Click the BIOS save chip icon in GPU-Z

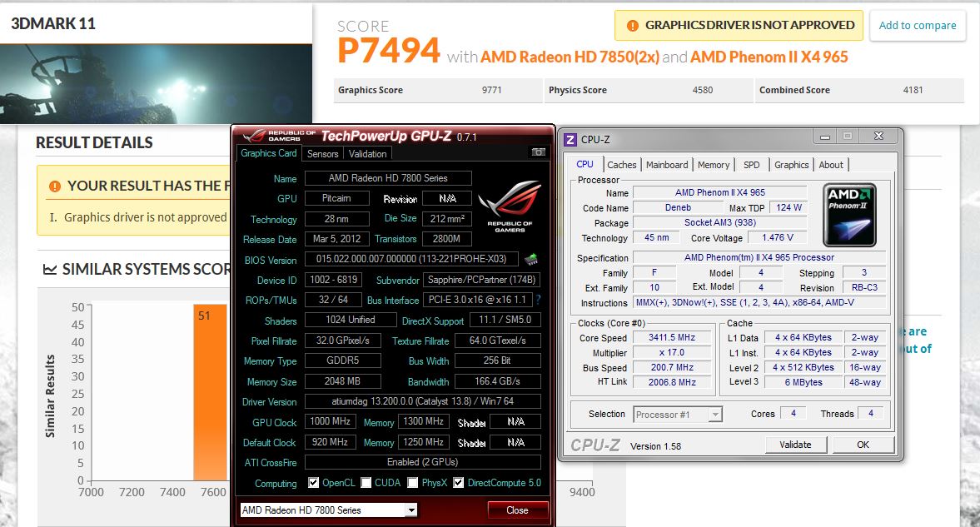click(531, 259)
